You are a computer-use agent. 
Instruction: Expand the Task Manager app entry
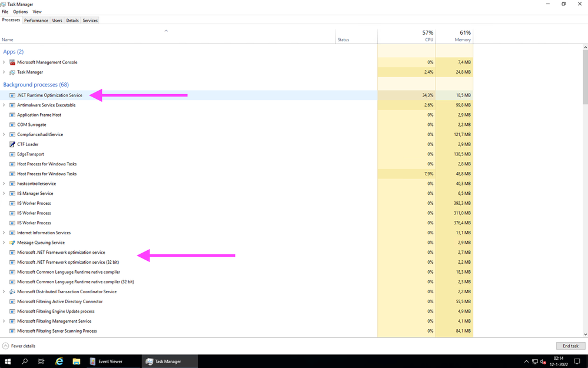coord(4,72)
